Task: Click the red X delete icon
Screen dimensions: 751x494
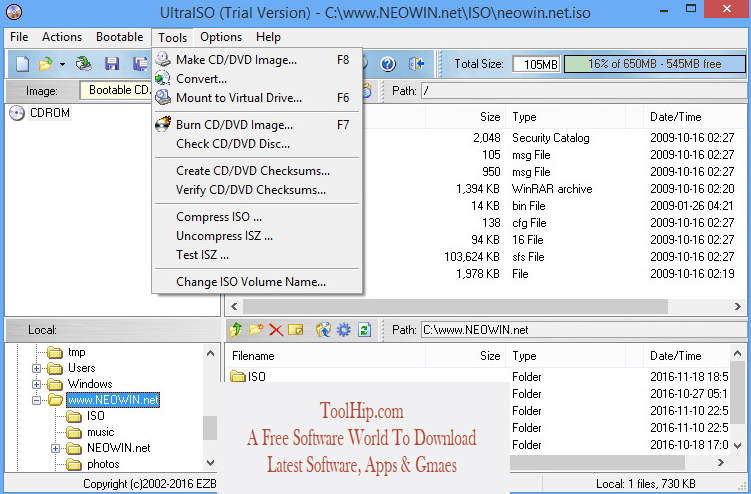Action: pos(276,330)
